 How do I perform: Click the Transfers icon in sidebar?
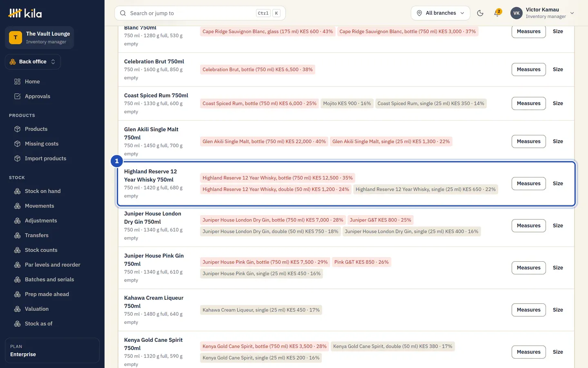17,235
